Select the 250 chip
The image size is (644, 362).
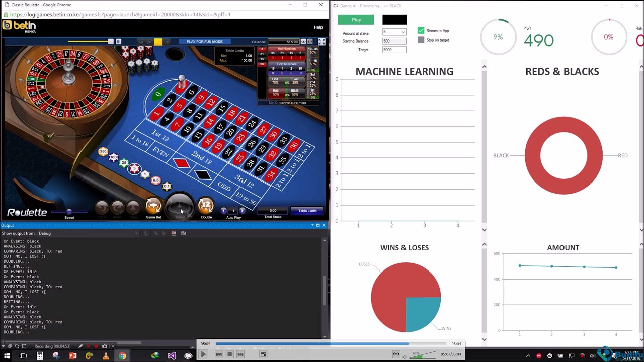point(103,151)
